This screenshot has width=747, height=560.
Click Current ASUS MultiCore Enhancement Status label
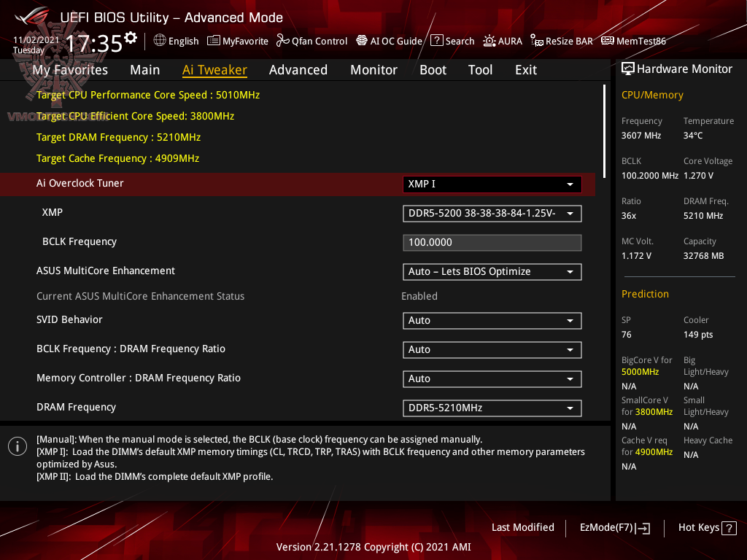(x=141, y=296)
